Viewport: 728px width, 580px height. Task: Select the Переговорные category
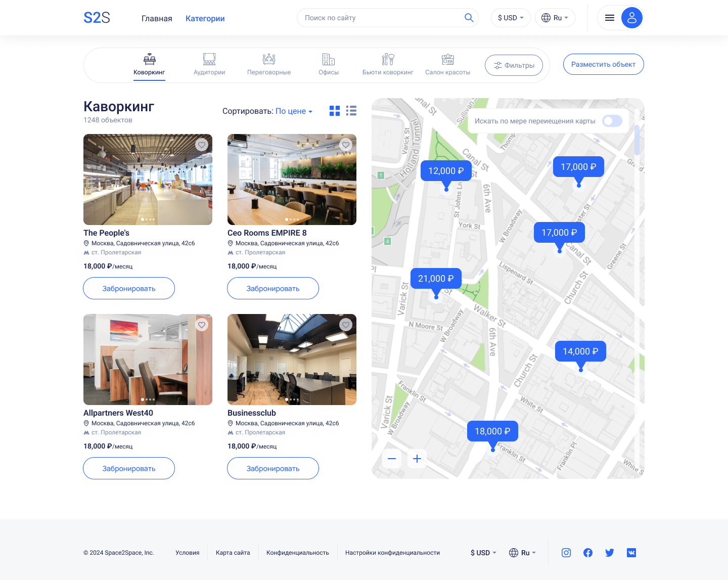269,65
